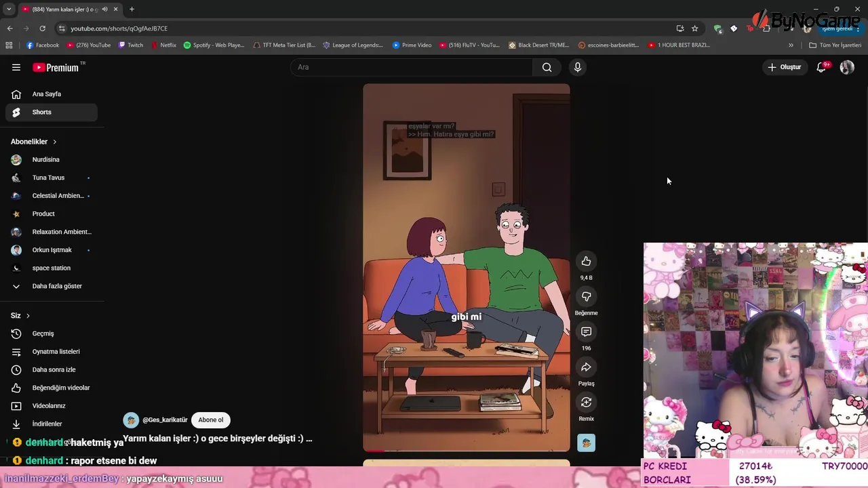Expand the Abonelikler section
The image size is (868, 488).
(x=34, y=142)
